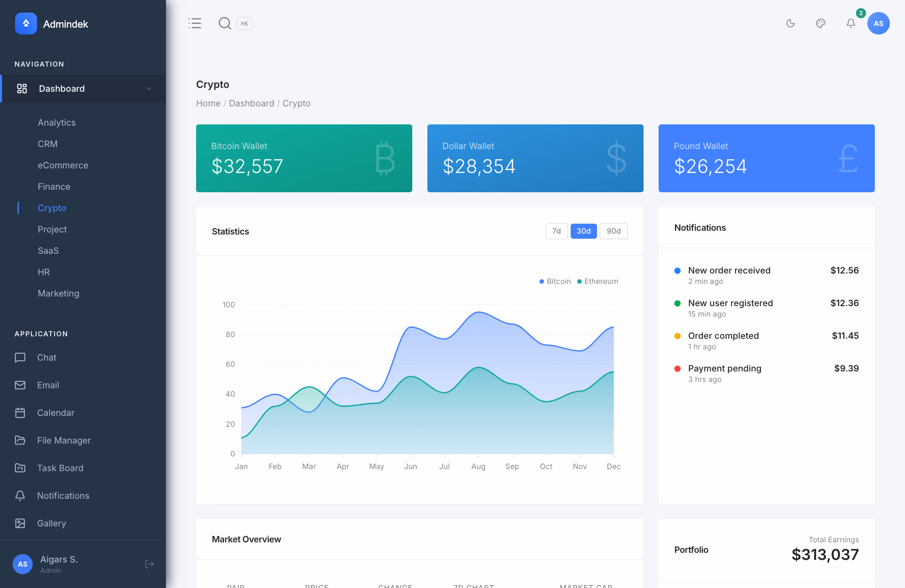Select the 7d statistics range
This screenshot has width=905, height=588.
(x=556, y=231)
